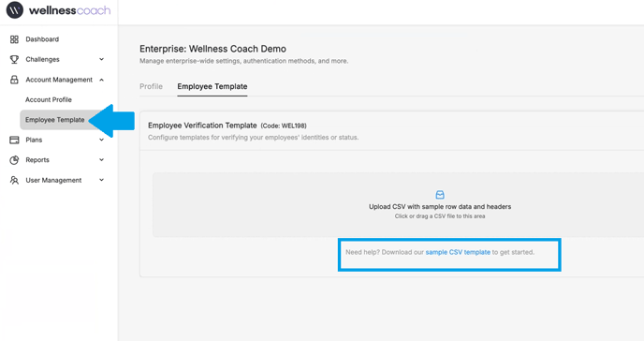Click the Enterprise: Wellness Coach Demo heading
Viewport: 644px width, 341px height.
click(x=212, y=49)
